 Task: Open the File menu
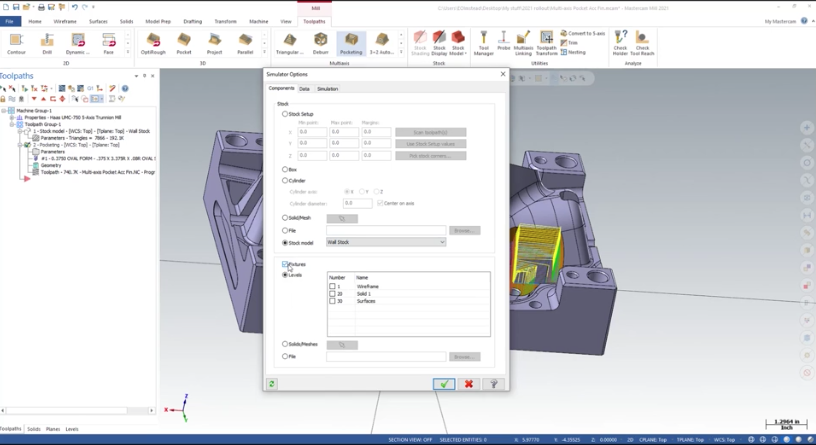(x=10, y=21)
